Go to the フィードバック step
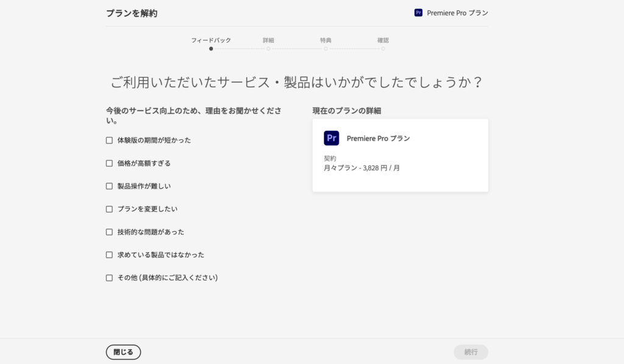The width and height of the screenshot is (624, 364). click(x=211, y=40)
